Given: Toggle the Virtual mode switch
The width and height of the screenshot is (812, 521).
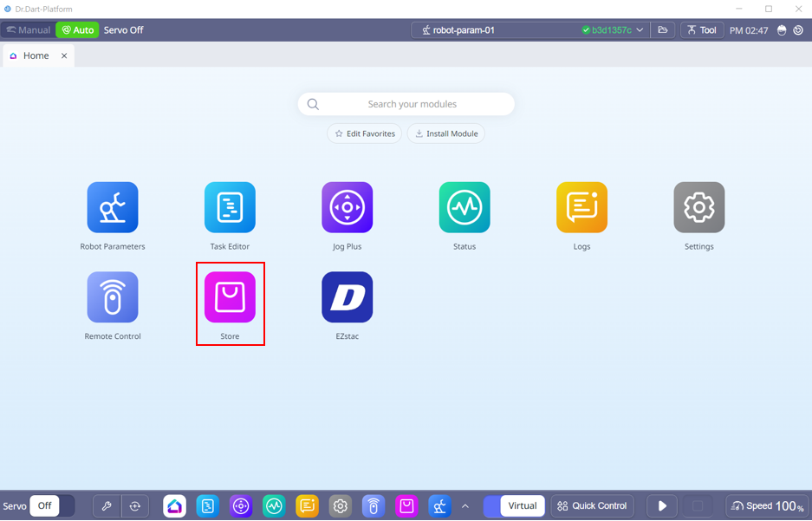Looking at the screenshot, I should click(x=513, y=506).
